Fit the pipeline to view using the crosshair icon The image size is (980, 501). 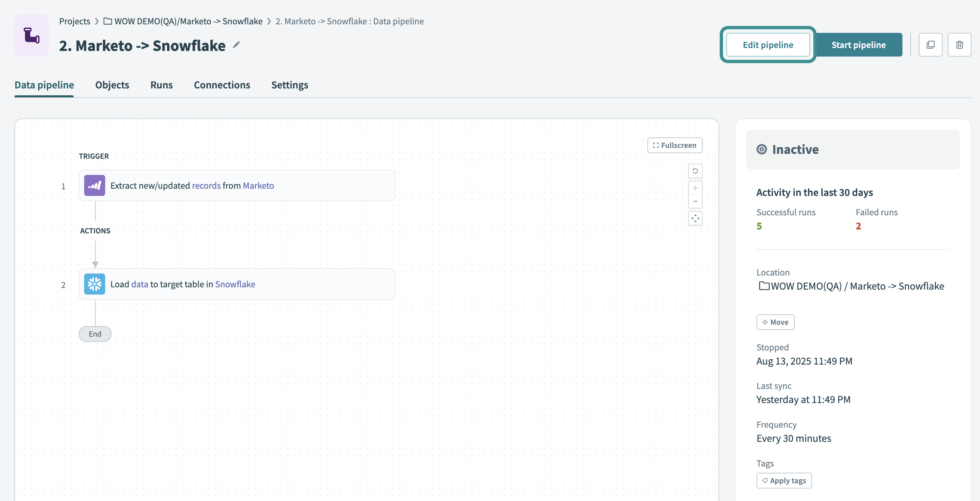(695, 218)
